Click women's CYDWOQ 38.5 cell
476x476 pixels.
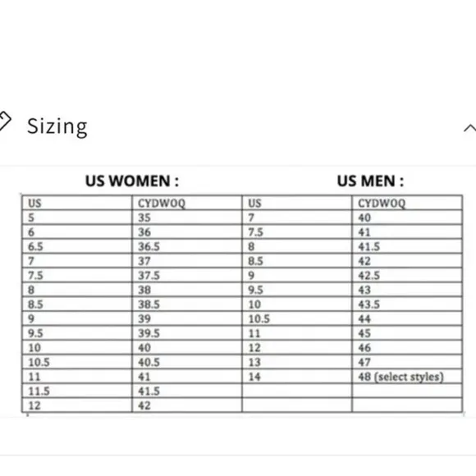pos(187,304)
